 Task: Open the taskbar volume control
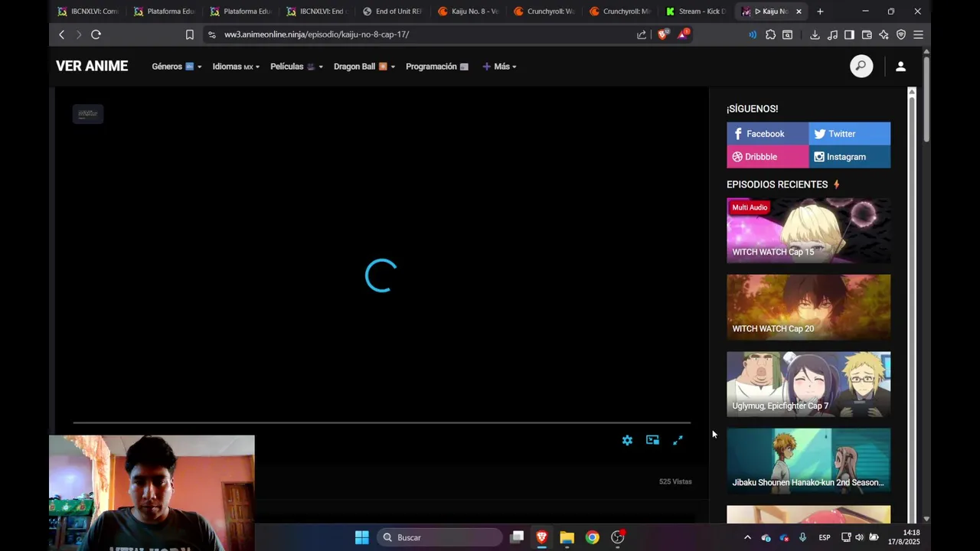pos(859,537)
